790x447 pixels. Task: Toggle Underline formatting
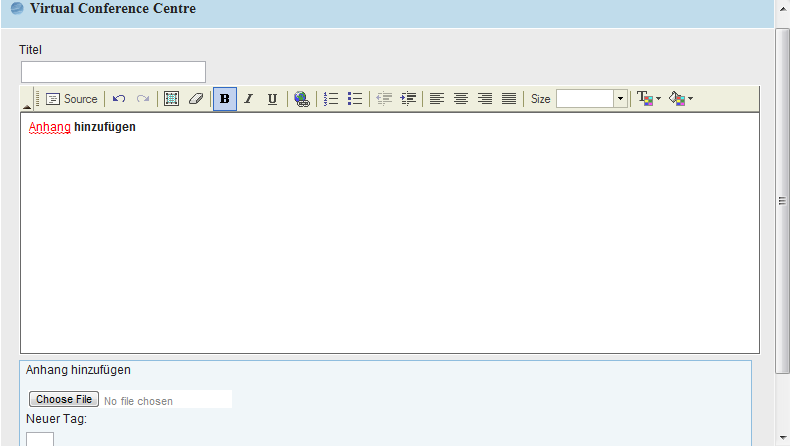point(272,99)
